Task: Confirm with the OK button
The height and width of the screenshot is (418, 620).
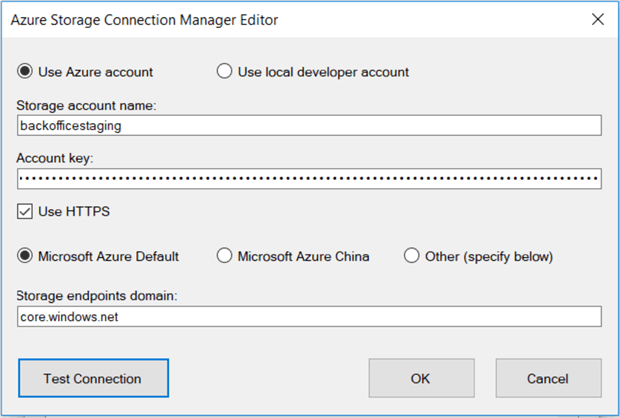Action: tap(420, 379)
